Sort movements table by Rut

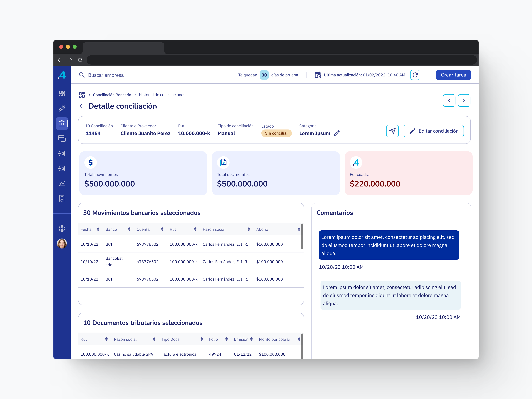pyautogui.click(x=195, y=229)
